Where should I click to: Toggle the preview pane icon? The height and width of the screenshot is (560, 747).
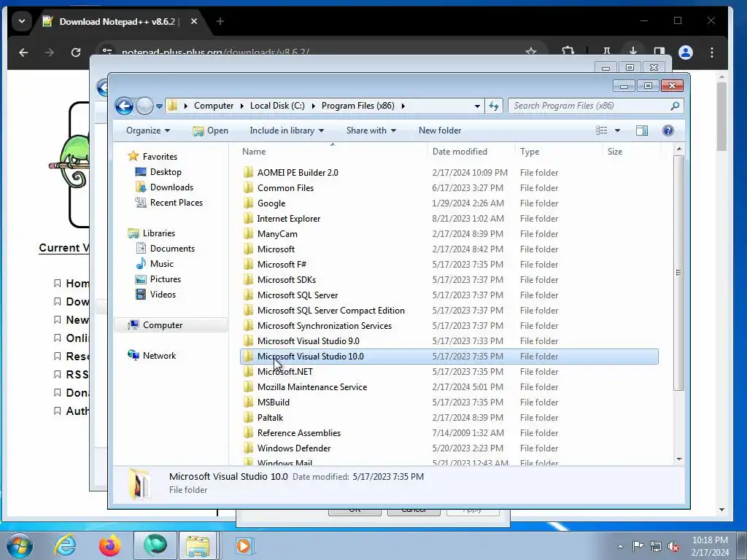click(x=642, y=131)
